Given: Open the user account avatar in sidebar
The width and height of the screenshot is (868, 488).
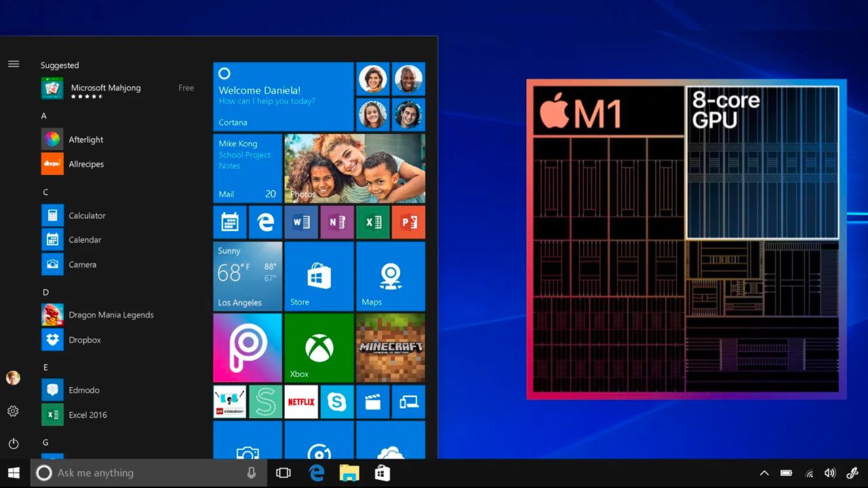Looking at the screenshot, I should (x=13, y=378).
